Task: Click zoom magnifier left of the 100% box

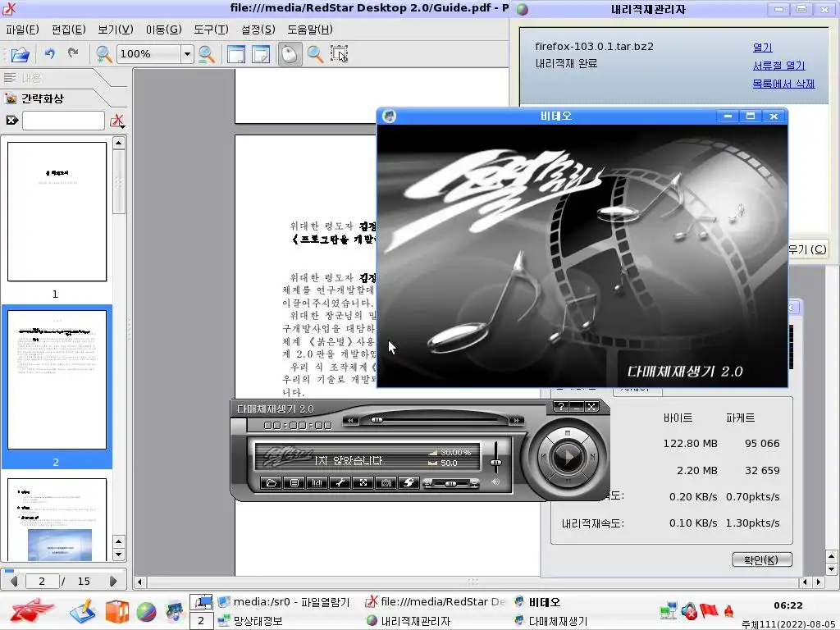Action: point(103,54)
